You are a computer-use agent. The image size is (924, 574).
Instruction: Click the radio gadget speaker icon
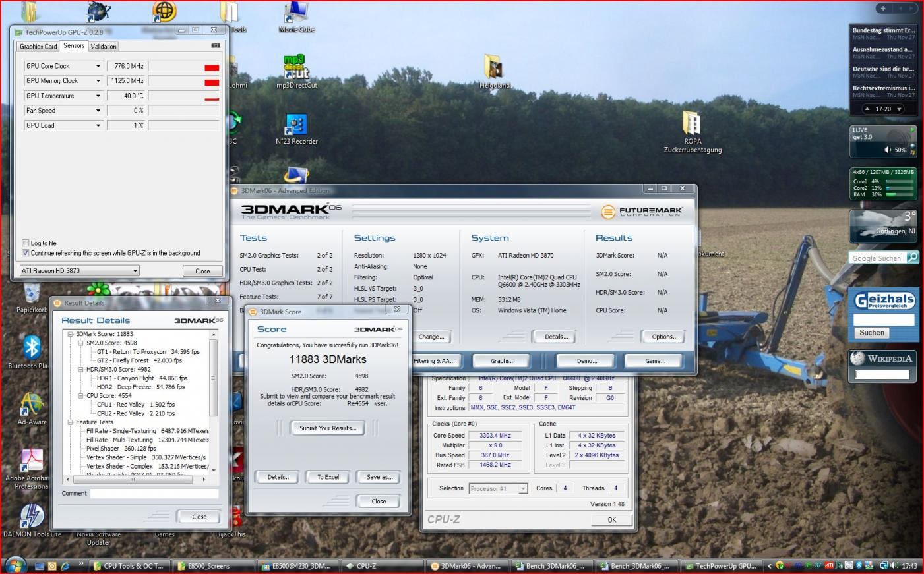[x=888, y=150]
